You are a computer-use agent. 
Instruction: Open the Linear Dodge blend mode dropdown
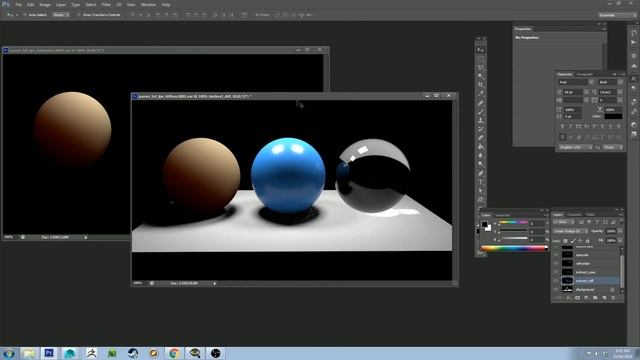tap(570, 231)
